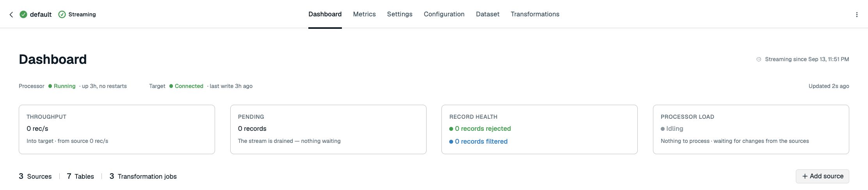Click the clock icon next to Streaming since
Image resolution: width=868 pixels, height=190 pixels.
(x=759, y=60)
